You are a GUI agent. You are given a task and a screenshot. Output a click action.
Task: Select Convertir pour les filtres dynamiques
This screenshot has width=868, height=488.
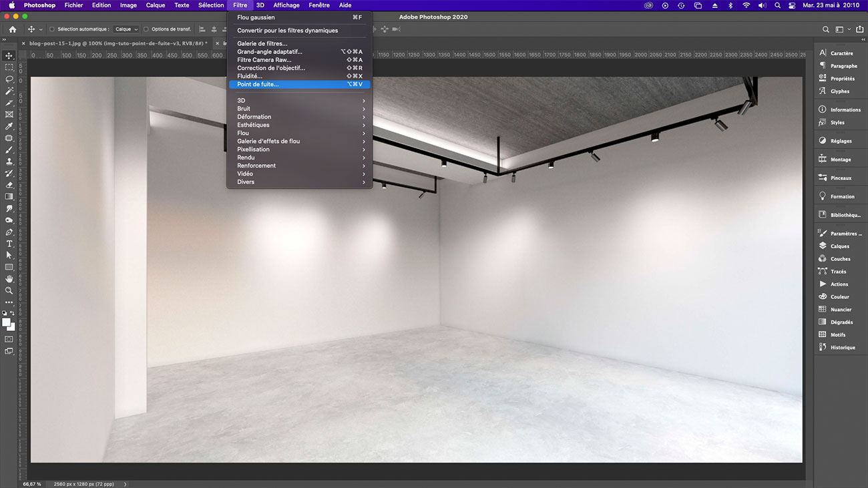tap(287, 30)
